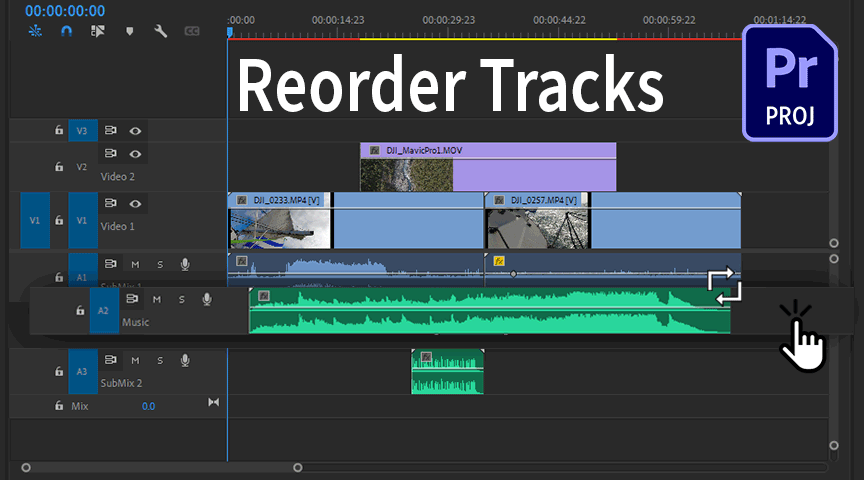Select the V3 track target button
This screenshot has width=864, height=480.
pyautogui.click(x=82, y=131)
